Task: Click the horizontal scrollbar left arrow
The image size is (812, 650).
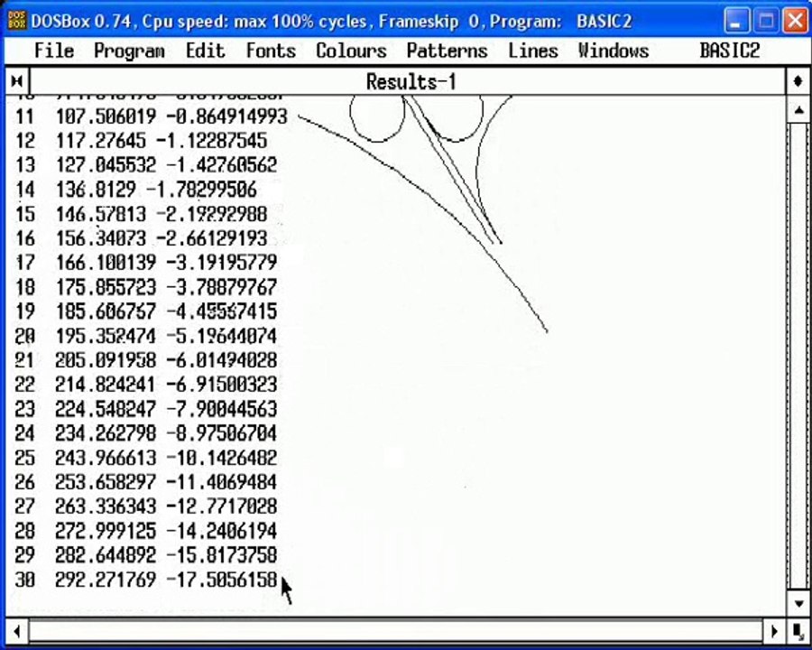Action: pos(17,631)
